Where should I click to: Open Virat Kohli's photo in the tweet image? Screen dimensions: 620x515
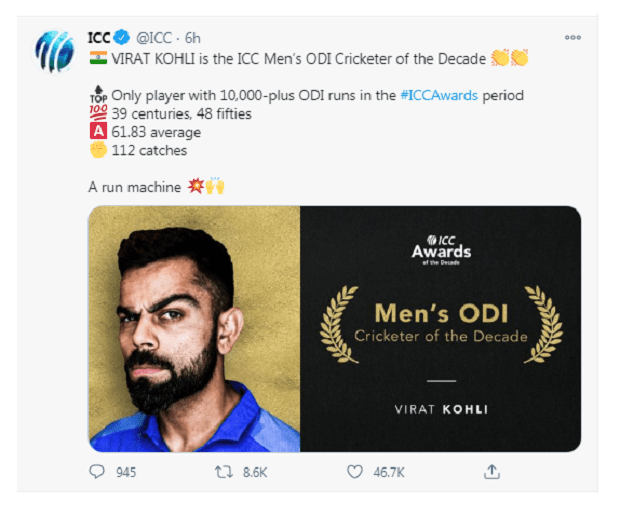(194, 329)
